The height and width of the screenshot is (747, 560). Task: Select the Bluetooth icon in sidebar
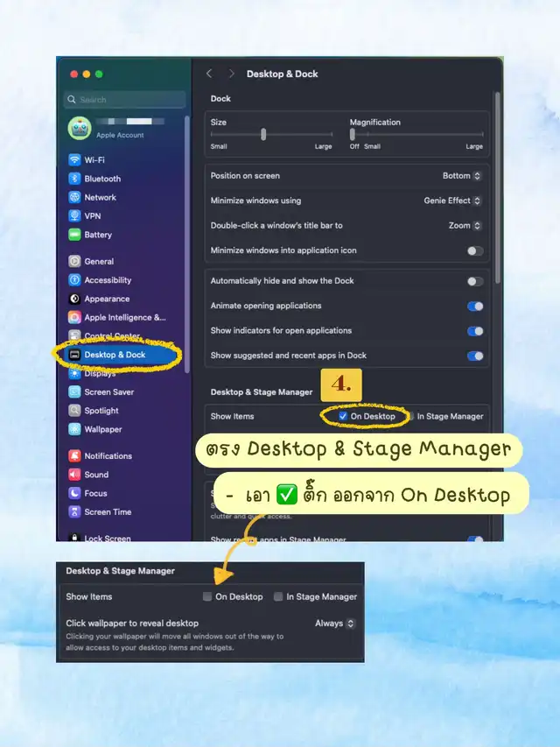[x=74, y=179]
